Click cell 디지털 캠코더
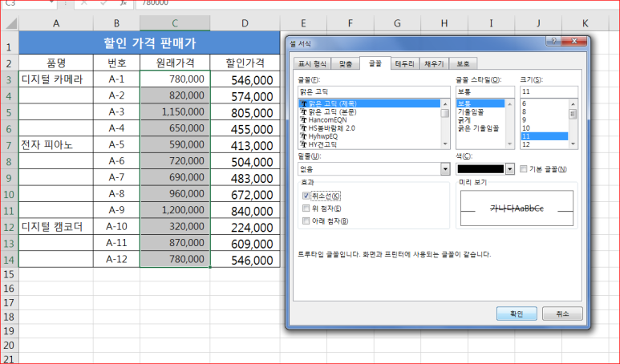This screenshot has width=620, height=364. pos(56,226)
